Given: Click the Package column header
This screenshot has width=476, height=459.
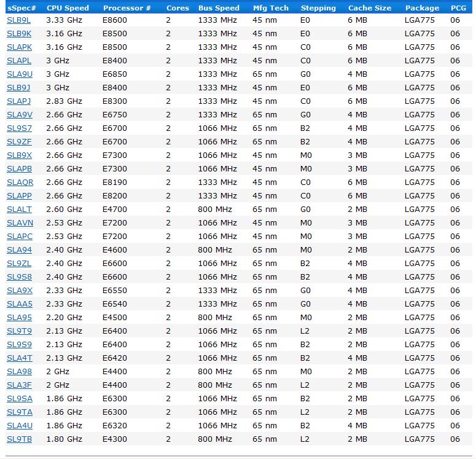Looking at the screenshot, I should [423, 8].
